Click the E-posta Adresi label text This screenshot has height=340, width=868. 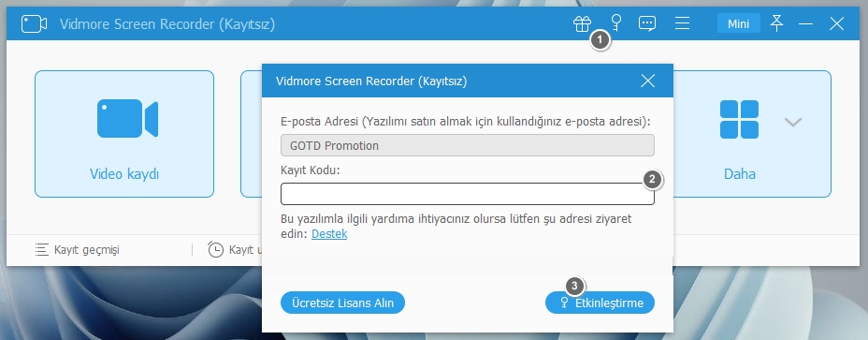point(466,122)
